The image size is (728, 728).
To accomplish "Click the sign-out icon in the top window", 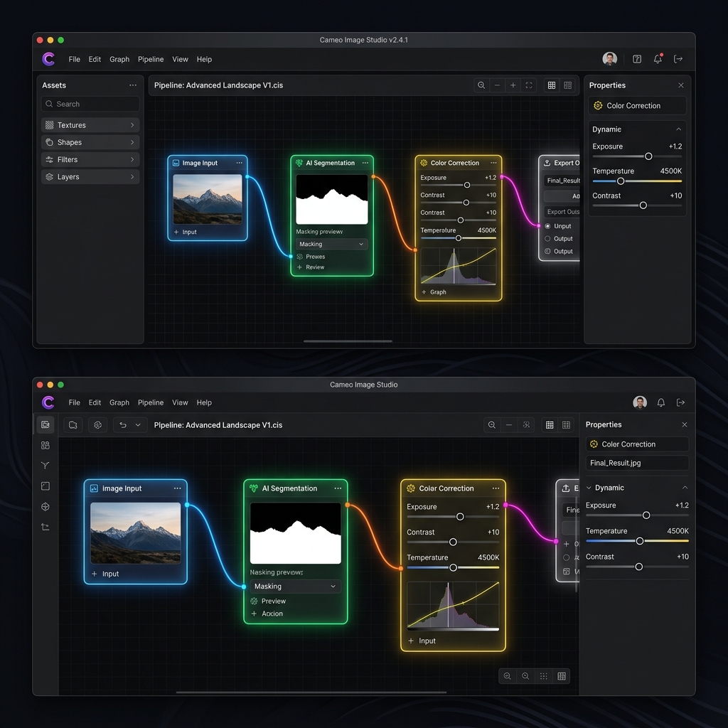I will (678, 59).
